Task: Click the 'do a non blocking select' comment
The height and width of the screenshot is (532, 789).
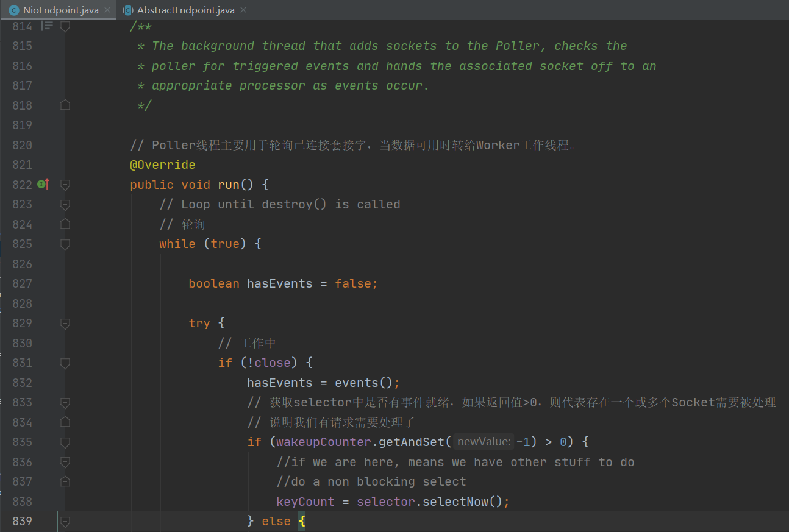Action: [x=371, y=481]
